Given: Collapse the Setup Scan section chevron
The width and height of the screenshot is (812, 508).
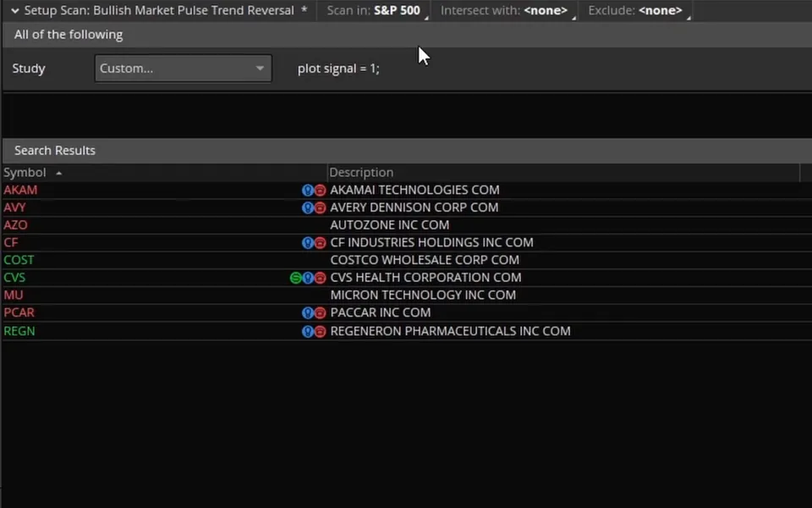Looking at the screenshot, I should point(15,10).
